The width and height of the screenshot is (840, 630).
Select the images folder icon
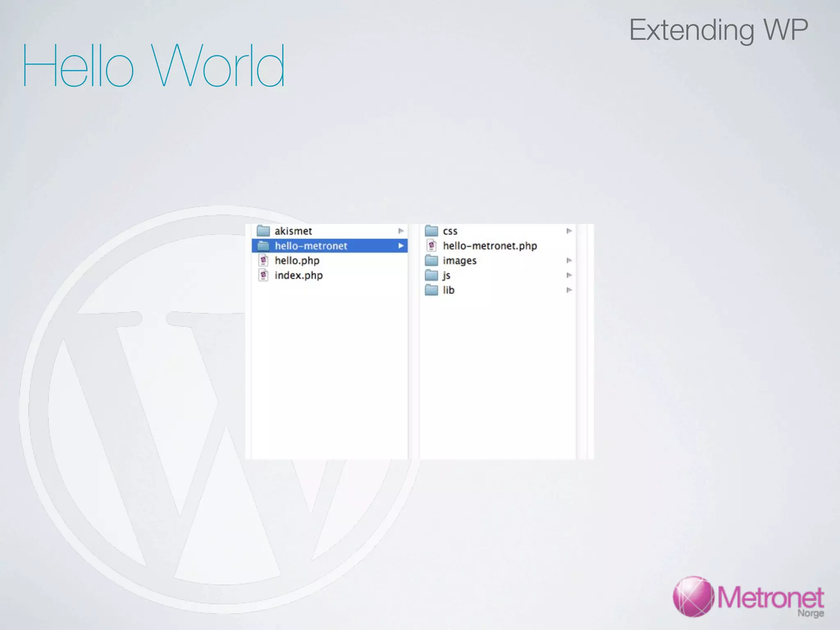click(x=431, y=260)
